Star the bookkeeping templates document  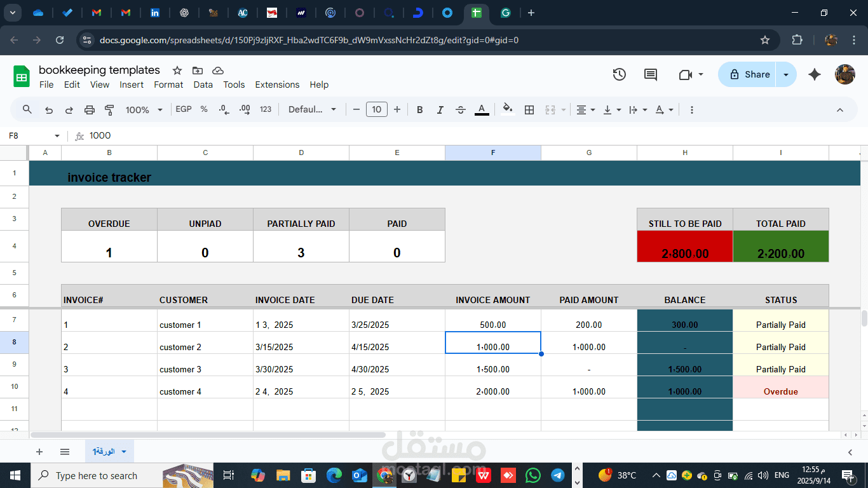point(177,71)
